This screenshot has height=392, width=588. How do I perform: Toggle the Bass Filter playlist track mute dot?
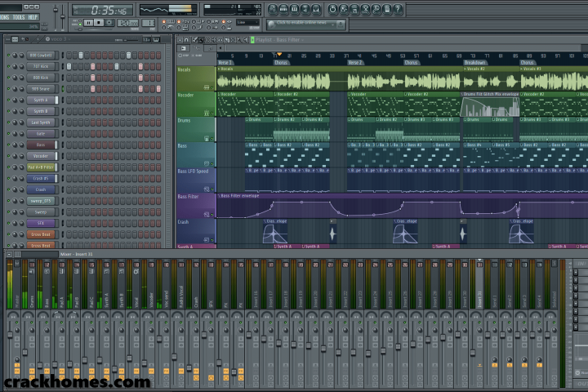[x=212, y=215]
